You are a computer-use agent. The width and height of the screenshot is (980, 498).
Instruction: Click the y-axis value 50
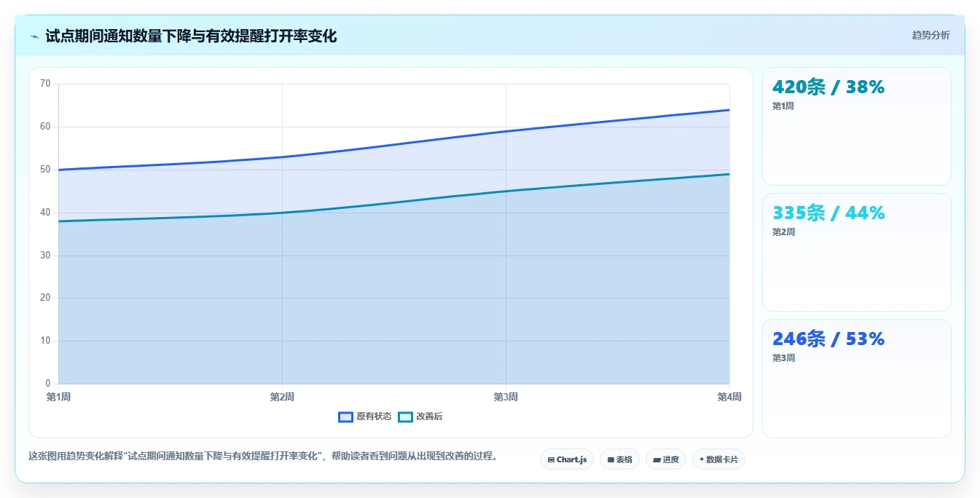point(45,170)
